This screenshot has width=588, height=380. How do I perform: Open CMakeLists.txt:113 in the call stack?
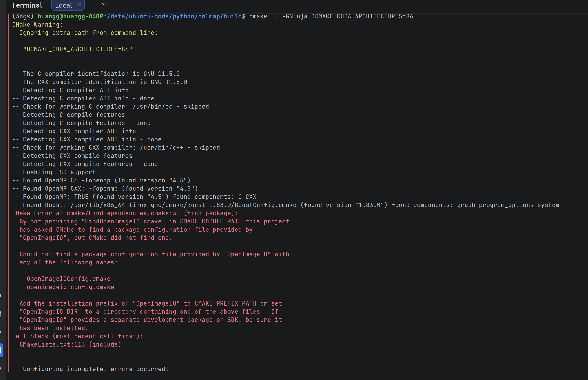[x=52, y=344]
